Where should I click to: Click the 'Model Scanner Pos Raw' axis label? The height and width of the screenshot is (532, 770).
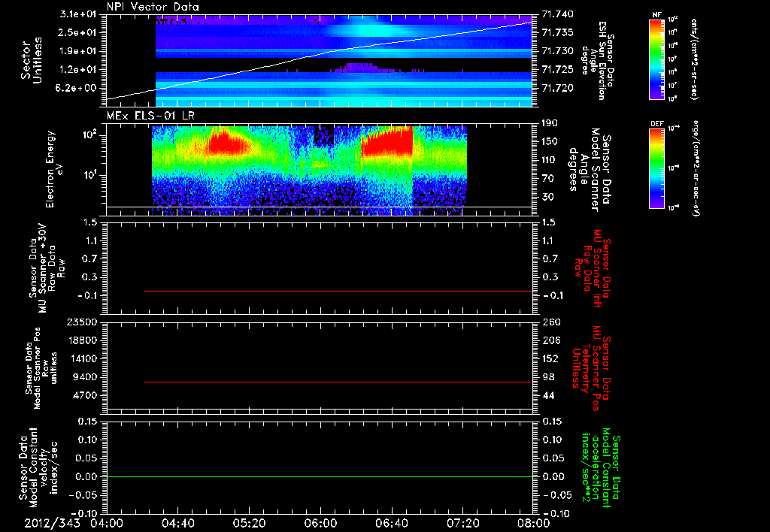pos(41,368)
